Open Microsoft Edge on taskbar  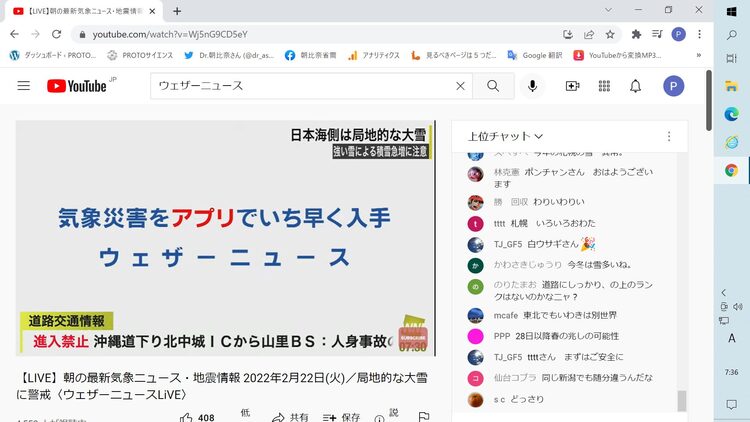[x=731, y=114]
